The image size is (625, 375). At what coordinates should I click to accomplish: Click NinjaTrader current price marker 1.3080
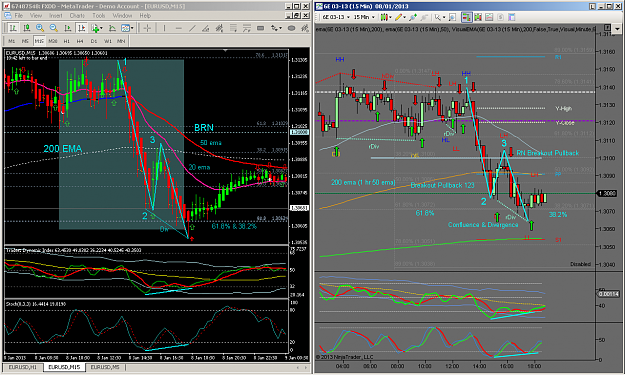click(607, 194)
